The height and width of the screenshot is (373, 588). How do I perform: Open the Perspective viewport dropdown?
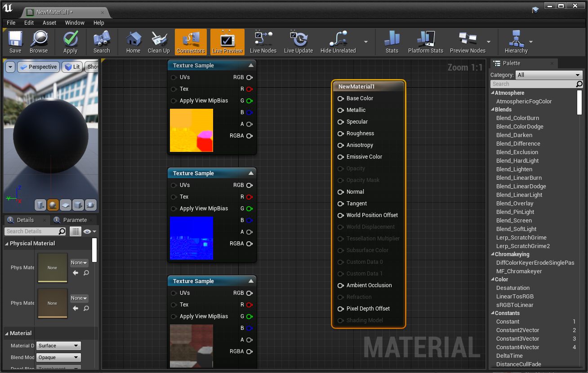tap(38, 67)
